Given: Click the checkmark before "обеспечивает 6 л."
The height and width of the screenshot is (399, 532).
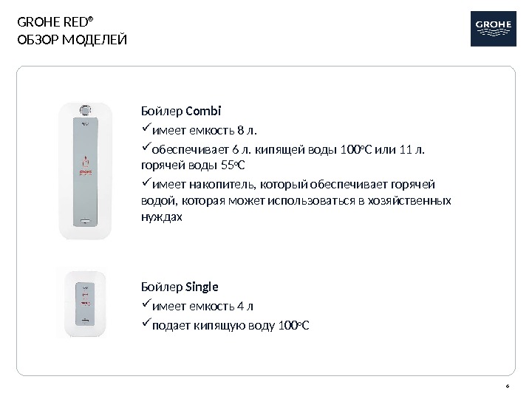Looking at the screenshot, I should click(x=145, y=151).
